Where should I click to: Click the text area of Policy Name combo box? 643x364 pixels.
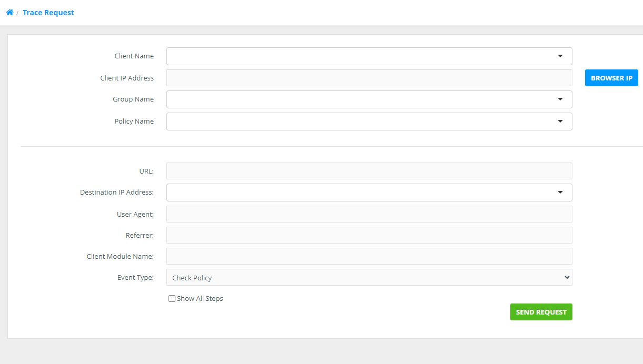tap(358, 122)
